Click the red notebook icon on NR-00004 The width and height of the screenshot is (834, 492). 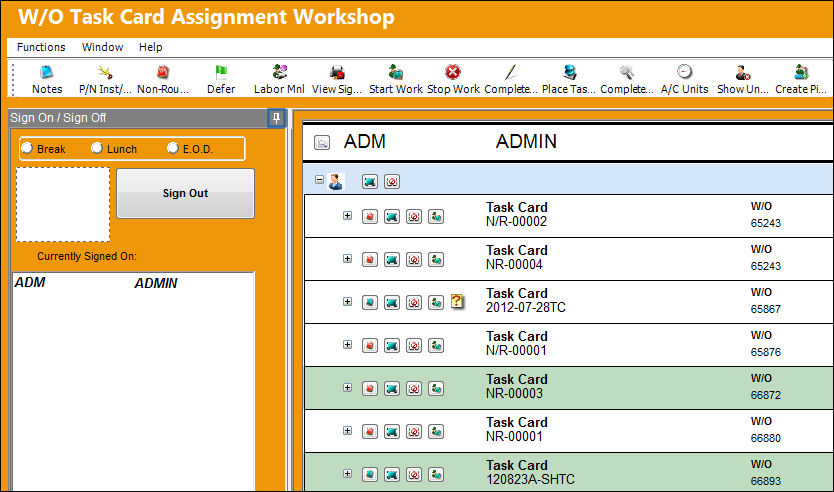coord(370,260)
